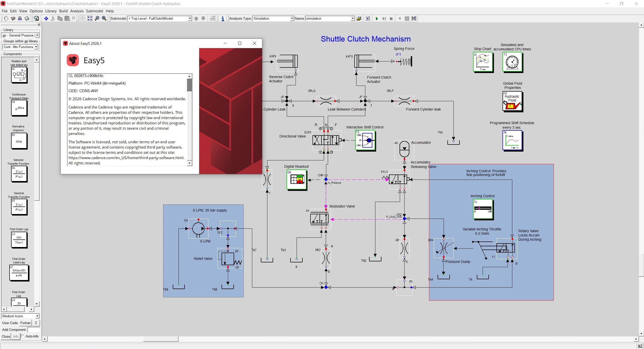Open the Submodel menu
The image size is (644, 349).
click(x=94, y=11)
